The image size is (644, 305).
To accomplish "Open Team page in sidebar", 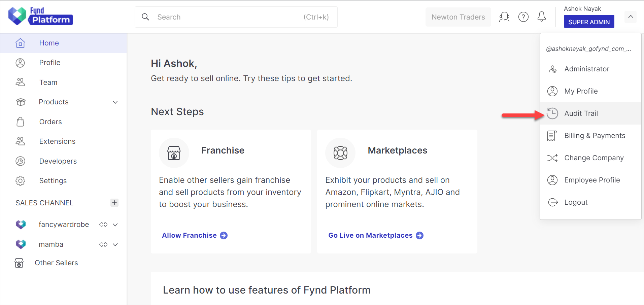I will pyautogui.click(x=64, y=82).
